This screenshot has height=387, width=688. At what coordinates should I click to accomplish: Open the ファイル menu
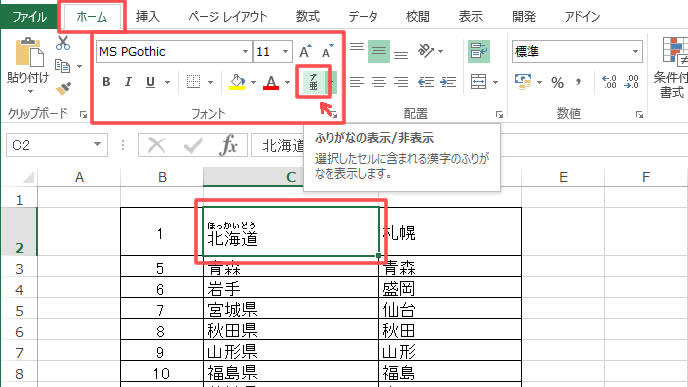pyautogui.click(x=29, y=17)
